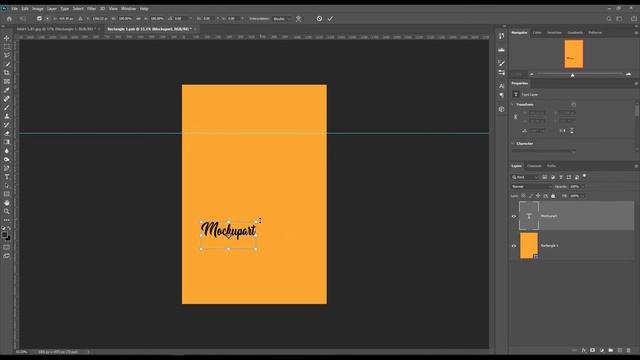Select the Eraser tool
Screen dimensions: 640x360
[x=7, y=133]
